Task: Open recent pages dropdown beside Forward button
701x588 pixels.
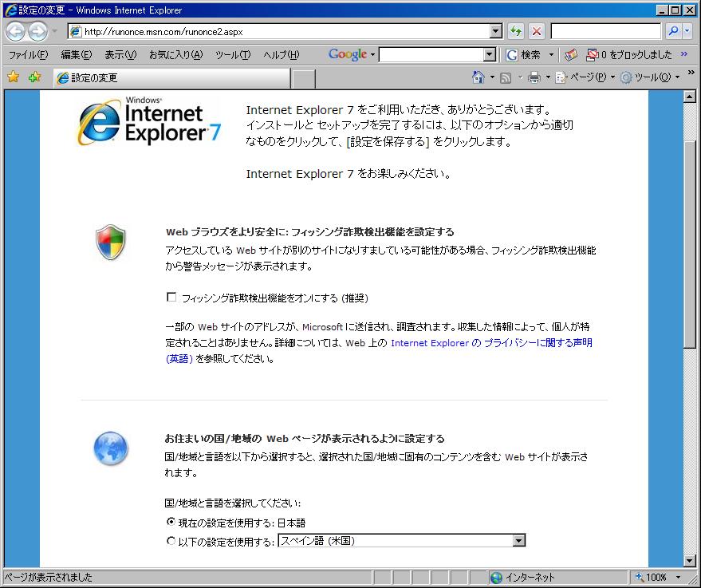Action: coord(54,31)
